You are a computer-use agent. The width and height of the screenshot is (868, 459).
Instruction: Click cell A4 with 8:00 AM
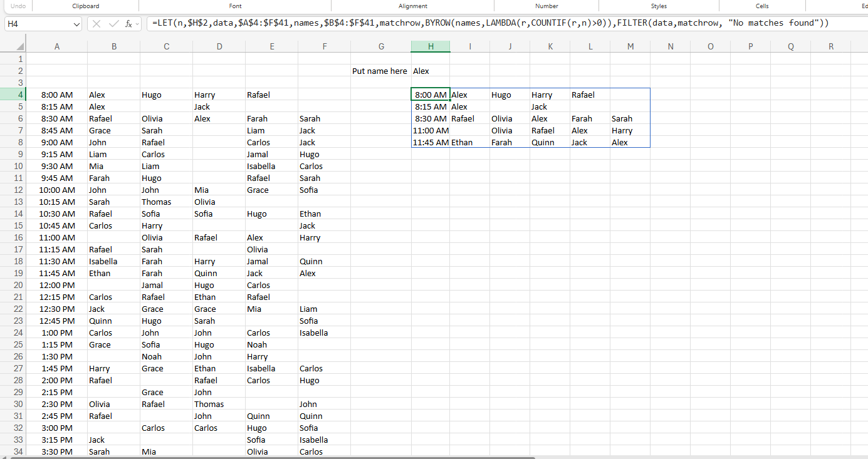tap(57, 95)
